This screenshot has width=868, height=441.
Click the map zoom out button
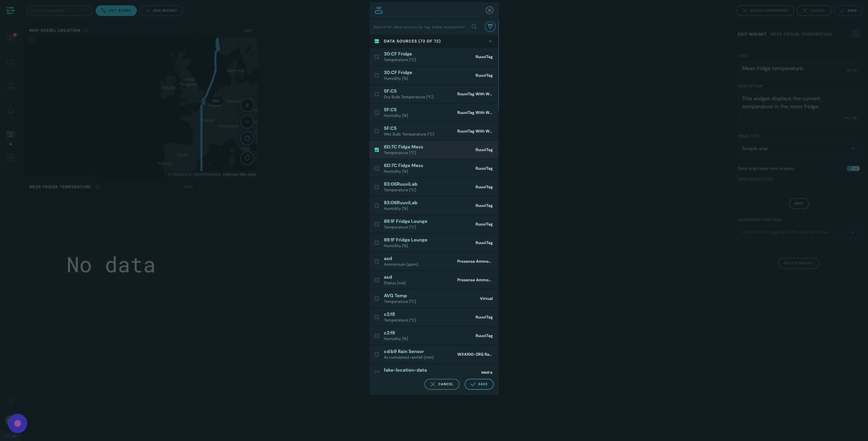coord(247,122)
